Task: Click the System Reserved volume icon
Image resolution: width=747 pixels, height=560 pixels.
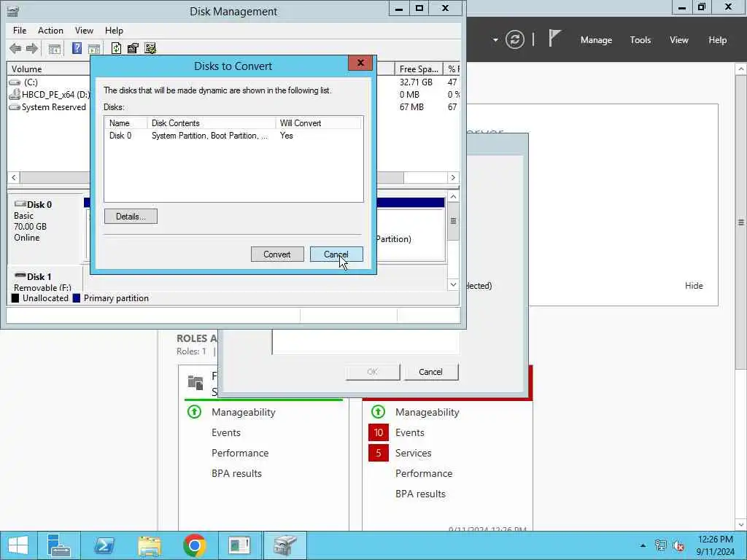Action: (15, 107)
